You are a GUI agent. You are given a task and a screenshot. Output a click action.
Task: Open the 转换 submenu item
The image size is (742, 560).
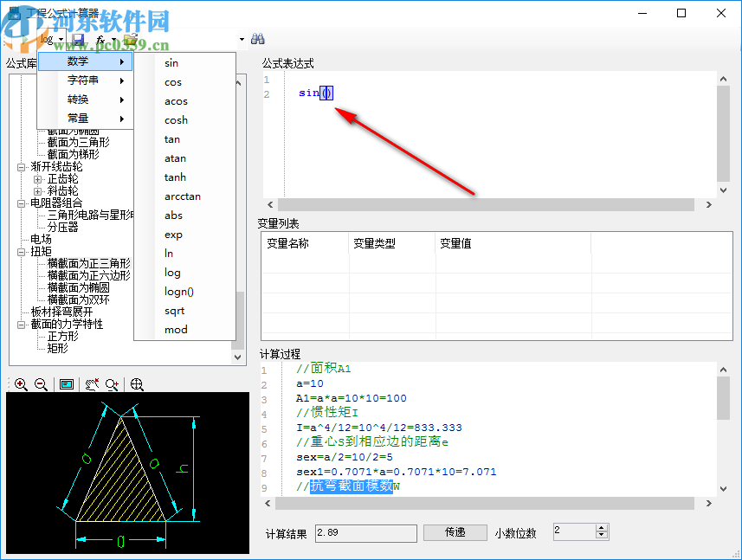85,100
